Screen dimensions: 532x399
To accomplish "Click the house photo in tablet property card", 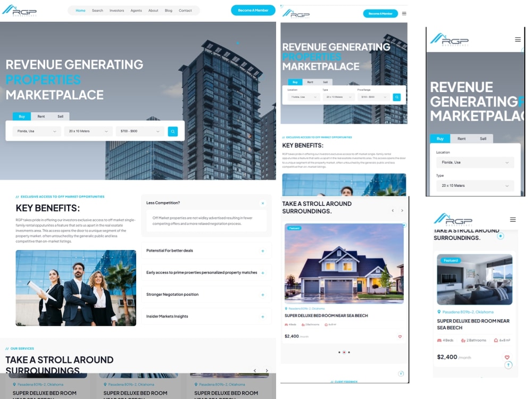I will coord(344,263).
